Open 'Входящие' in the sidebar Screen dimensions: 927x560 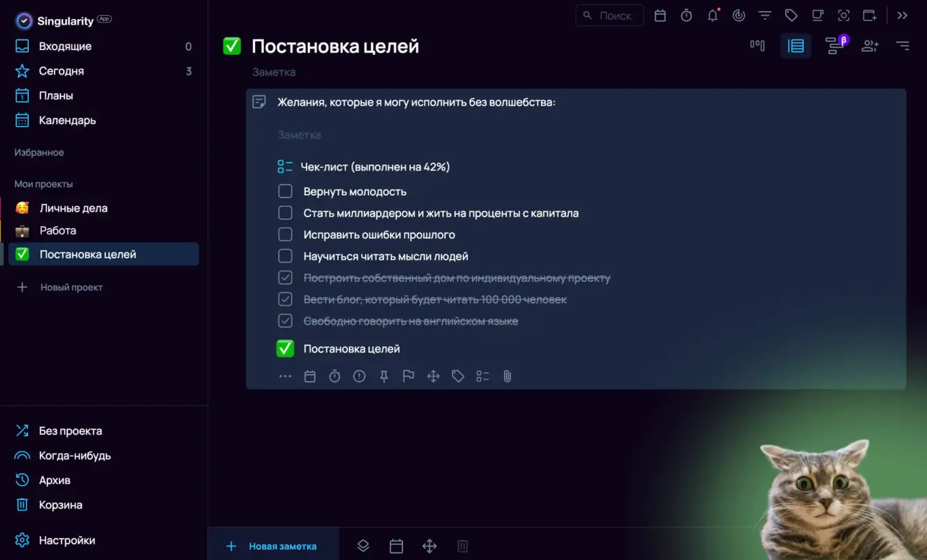[x=104, y=47]
